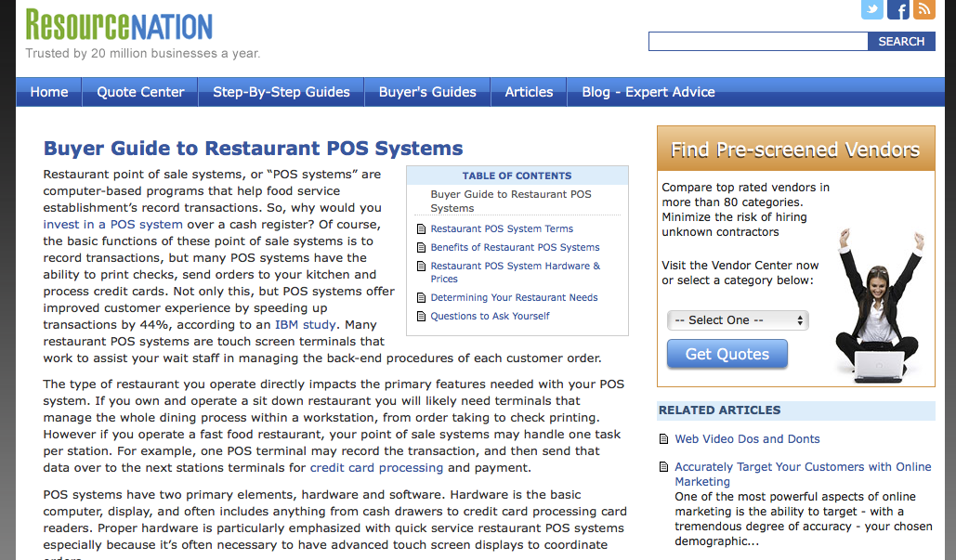Click the ResourceNation logo
Image resolution: width=956 pixels, height=560 pixels.
pyautogui.click(x=119, y=25)
